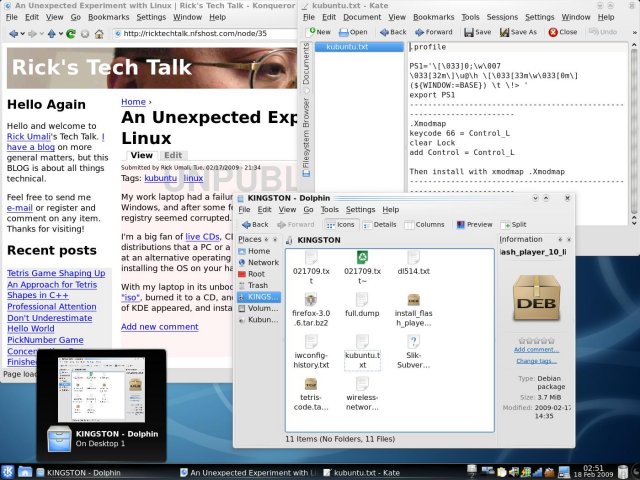The width and height of the screenshot is (640, 480).
Task: Open the Settings menu in Dolphin
Action: 360,209
